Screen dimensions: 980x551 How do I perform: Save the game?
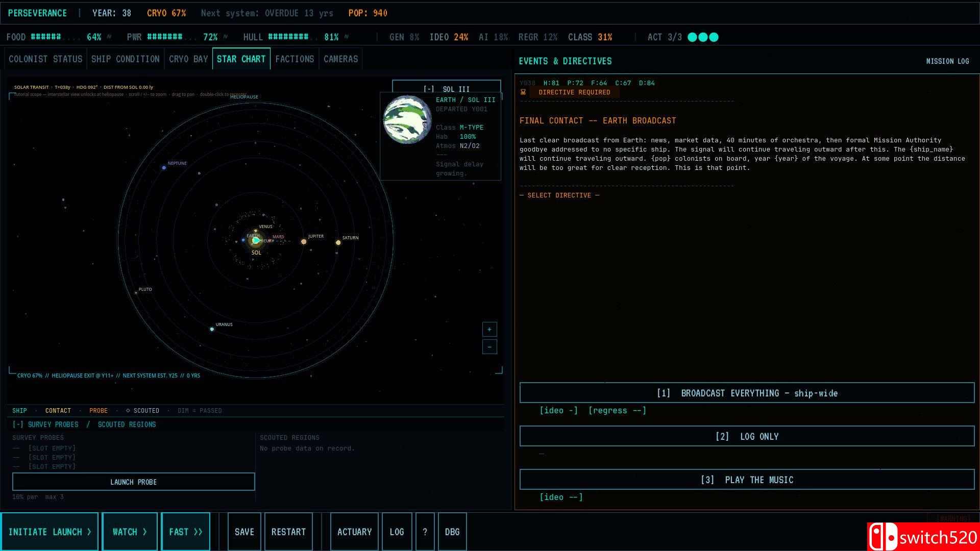[x=244, y=532]
